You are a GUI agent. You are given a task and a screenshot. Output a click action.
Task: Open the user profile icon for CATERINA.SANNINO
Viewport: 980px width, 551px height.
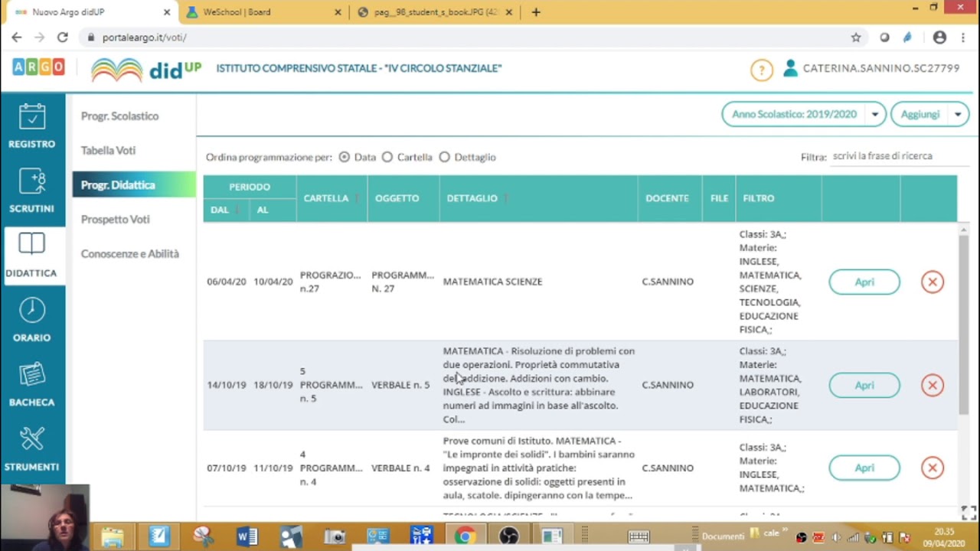[x=790, y=68]
